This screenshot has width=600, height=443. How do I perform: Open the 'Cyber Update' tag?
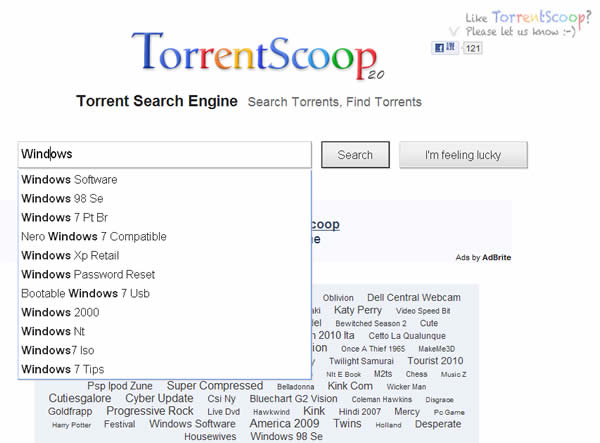pyautogui.click(x=159, y=398)
